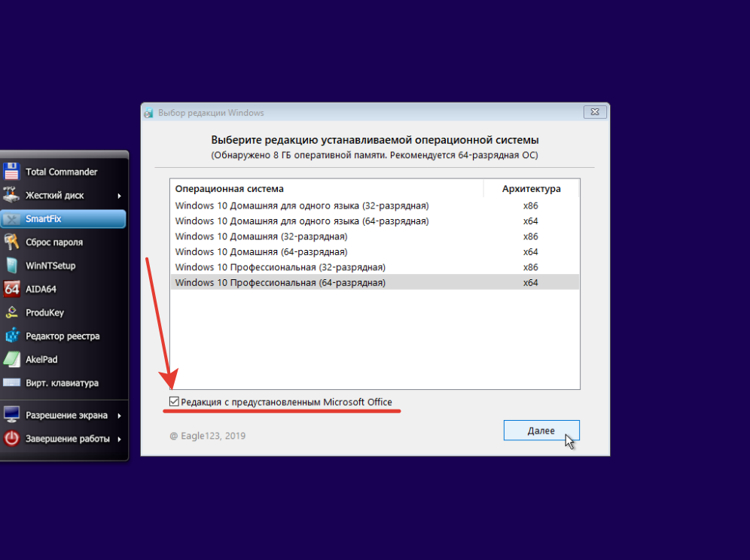Open the Редактор реестра menu entry

tap(63, 336)
